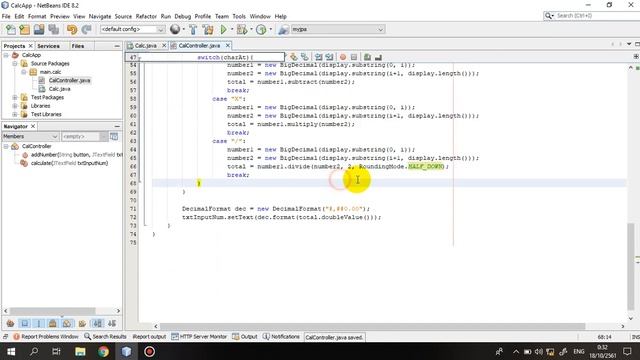
Task: Click the New Project toolbar icon
Action: coord(24,29)
